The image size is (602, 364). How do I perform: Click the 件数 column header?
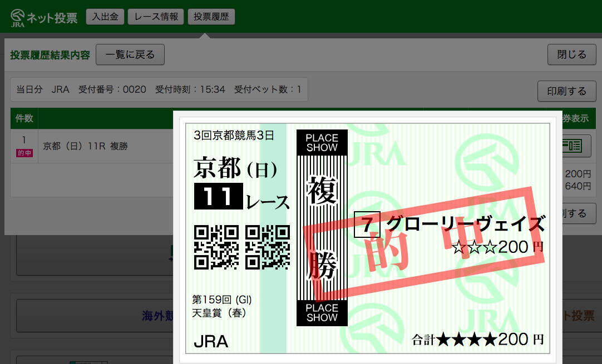pos(24,118)
